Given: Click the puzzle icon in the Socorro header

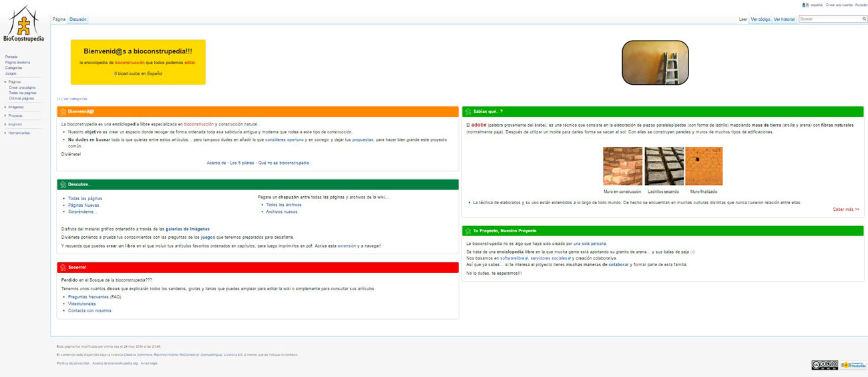Looking at the screenshot, I should point(63,268).
